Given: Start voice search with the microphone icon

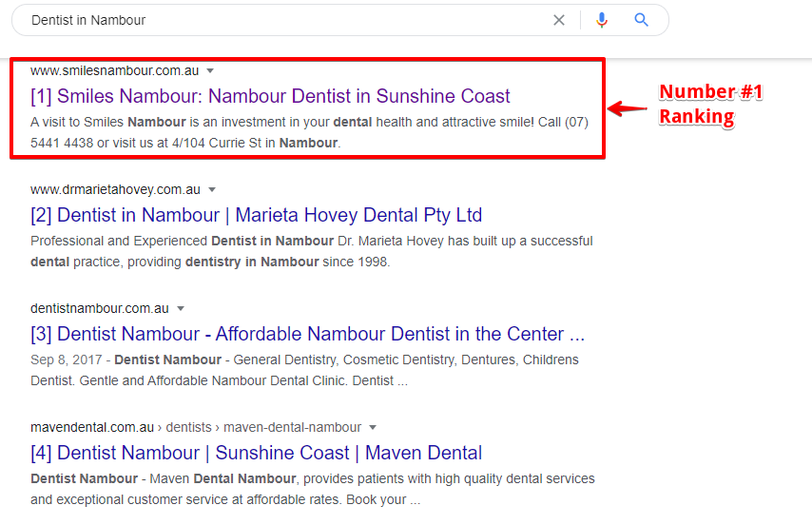Looking at the screenshot, I should tap(601, 20).
